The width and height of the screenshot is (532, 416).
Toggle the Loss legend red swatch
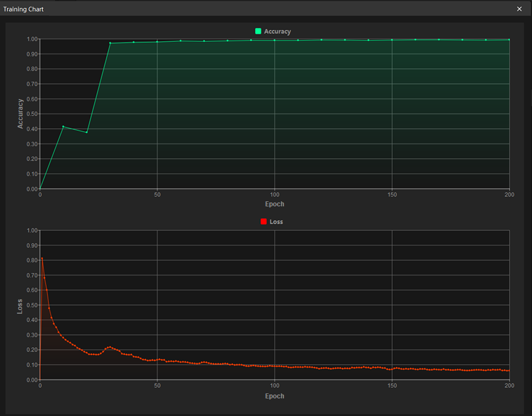pyautogui.click(x=264, y=222)
